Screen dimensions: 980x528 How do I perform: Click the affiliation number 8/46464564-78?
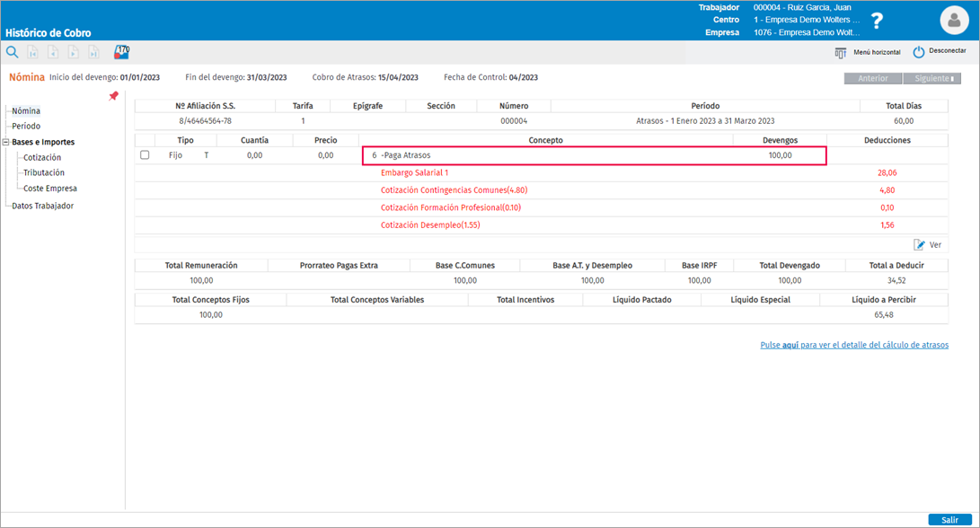(205, 120)
